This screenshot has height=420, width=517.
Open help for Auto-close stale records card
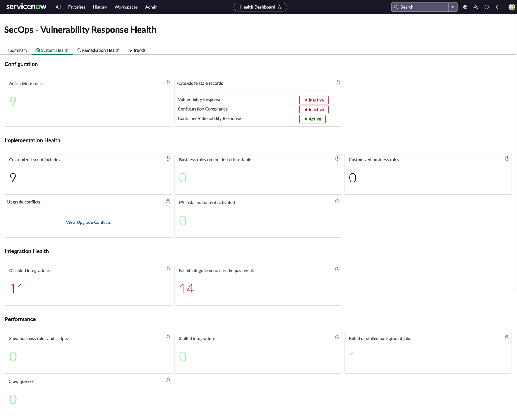pyautogui.click(x=338, y=82)
